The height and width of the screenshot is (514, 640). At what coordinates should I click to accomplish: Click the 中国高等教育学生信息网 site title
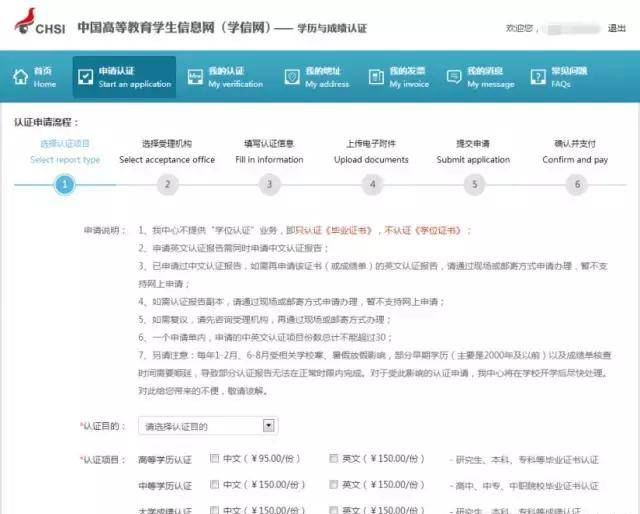(x=174, y=27)
